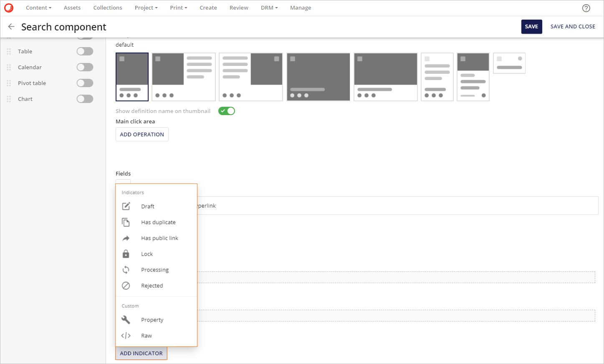Image resolution: width=604 pixels, height=364 pixels.
Task: Choose the Lock padlock icon
Action: tap(126, 254)
